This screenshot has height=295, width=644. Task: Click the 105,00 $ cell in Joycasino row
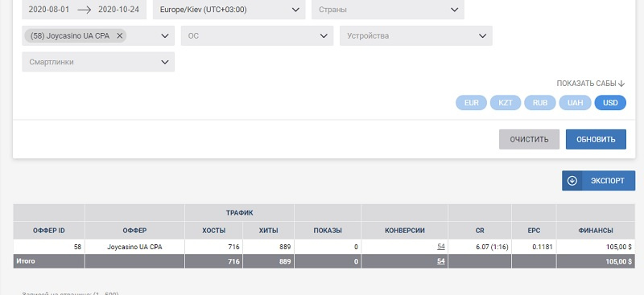click(x=596, y=247)
